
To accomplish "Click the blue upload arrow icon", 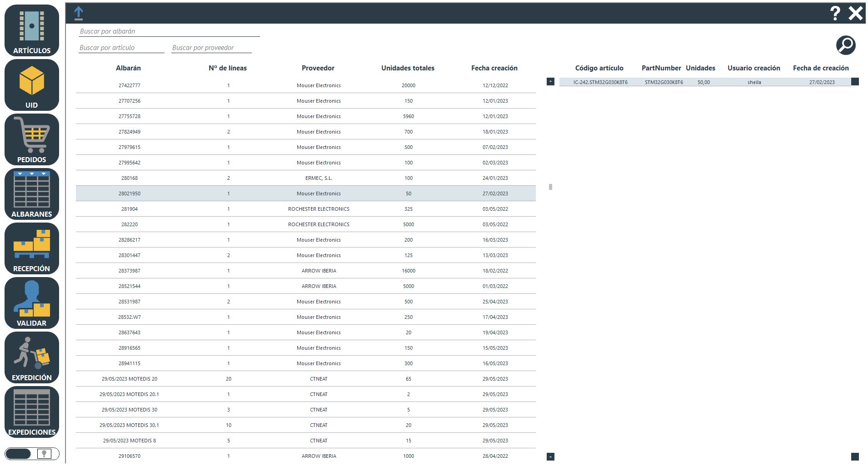I will [79, 13].
